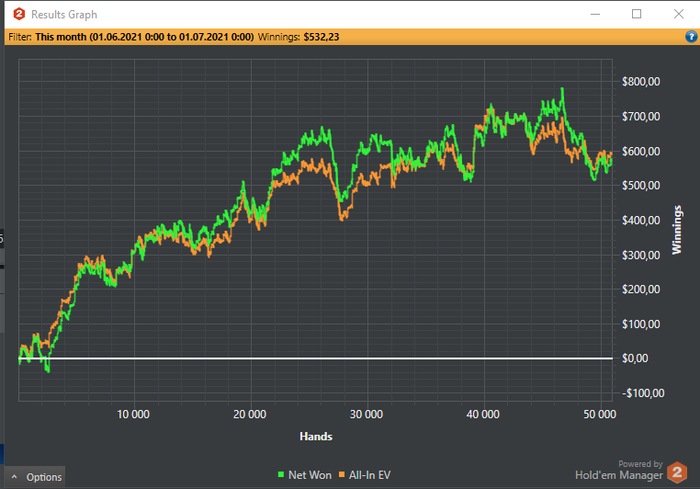The image size is (700, 489).
Task: Click the Hands axis title
Action: (316, 436)
